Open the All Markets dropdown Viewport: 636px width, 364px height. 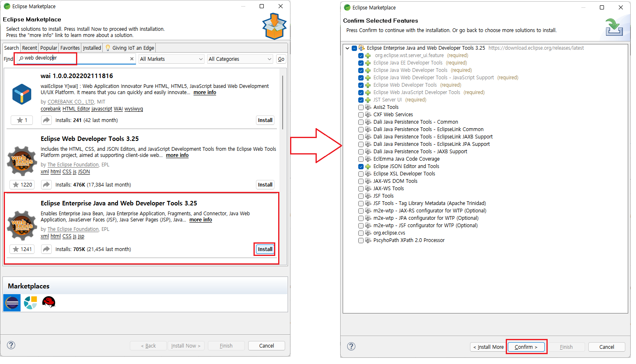pos(171,59)
